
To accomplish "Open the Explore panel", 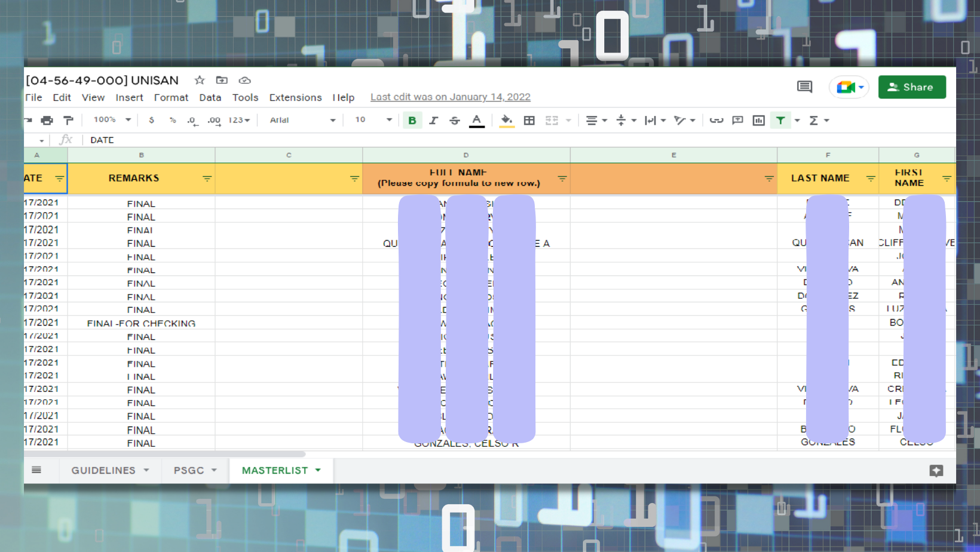I will pyautogui.click(x=936, y=471).
